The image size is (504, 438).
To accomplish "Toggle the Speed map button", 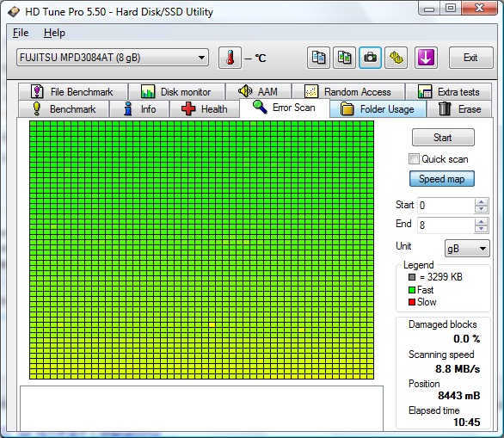I will click(441, 179).
